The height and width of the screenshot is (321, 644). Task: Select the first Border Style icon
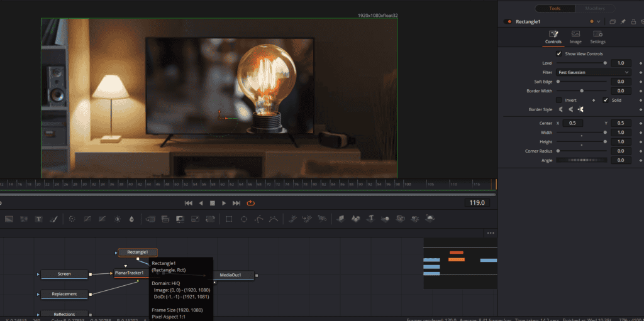pyautogui.click(x=560, y=109)
